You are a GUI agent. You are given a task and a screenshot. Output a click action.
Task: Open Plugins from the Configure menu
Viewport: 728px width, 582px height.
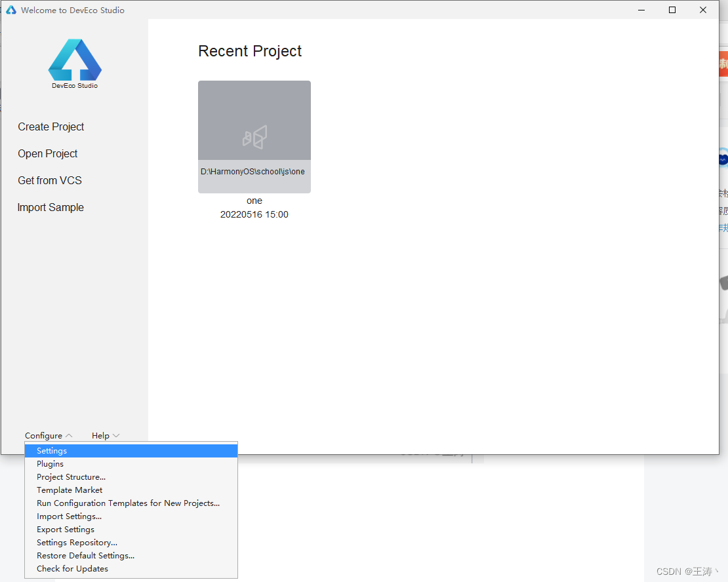pos(131,463)
